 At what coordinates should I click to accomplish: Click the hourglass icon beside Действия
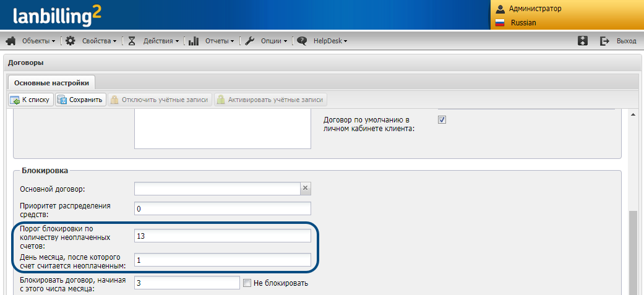(131, 41)
